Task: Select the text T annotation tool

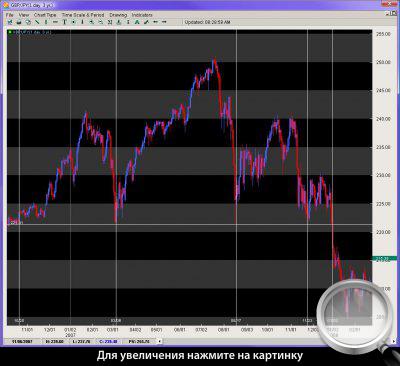Action: tap(64, 22)
